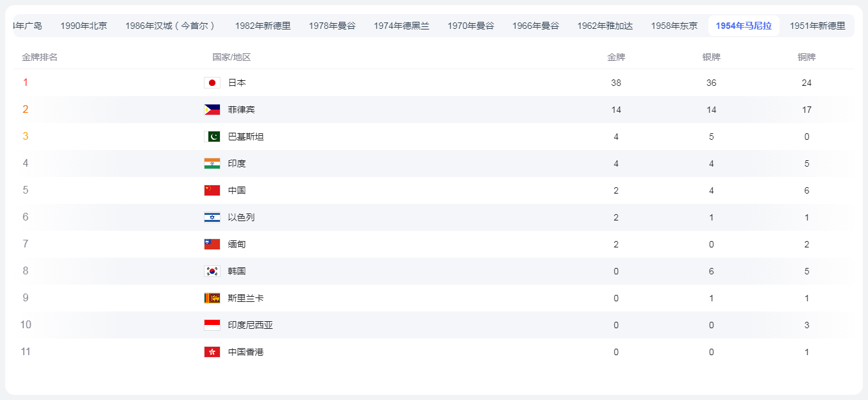
Task: Click the country name 日本
Action: [237, 83]
